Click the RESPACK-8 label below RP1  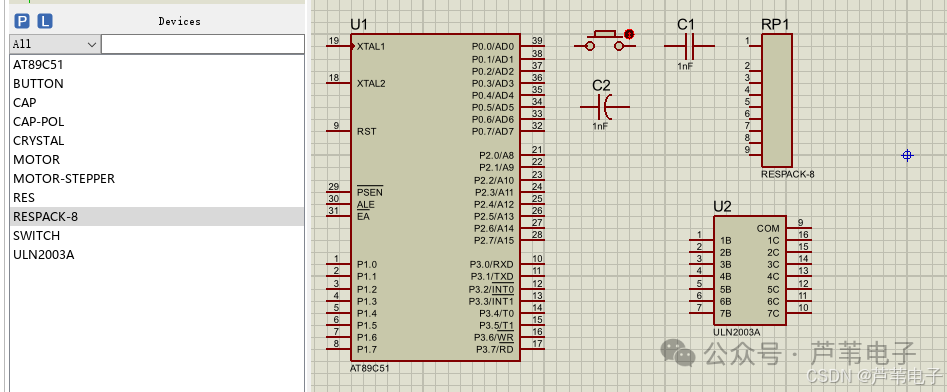788,174
